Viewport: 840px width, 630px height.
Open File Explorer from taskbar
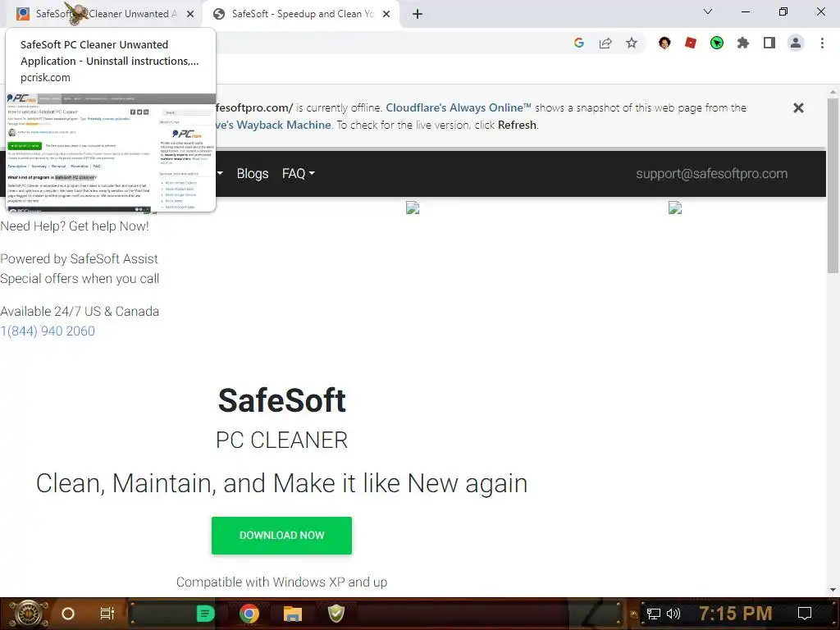pos(293,614)
